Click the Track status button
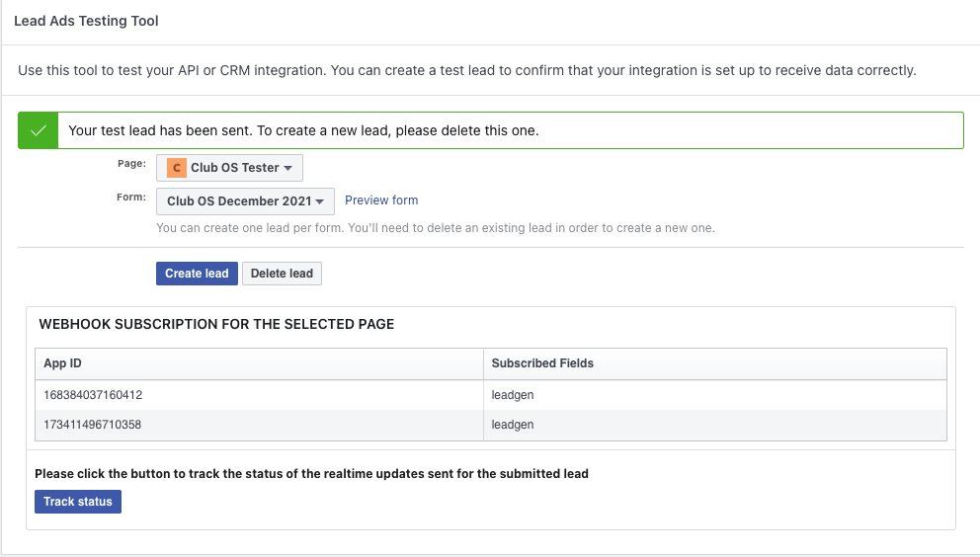This screenshot has height=557, width=980. pos(78,502)
